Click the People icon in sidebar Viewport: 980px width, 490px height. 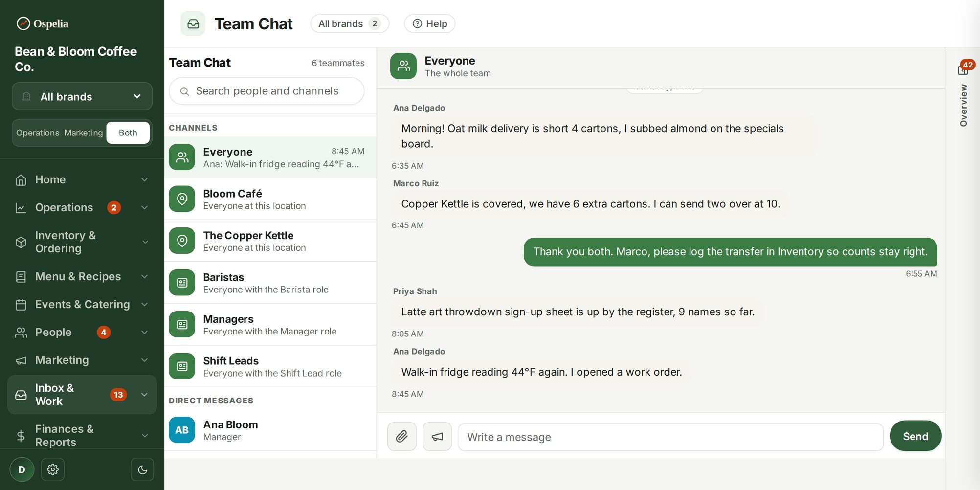pyautogui.click(x=21, y=333)
